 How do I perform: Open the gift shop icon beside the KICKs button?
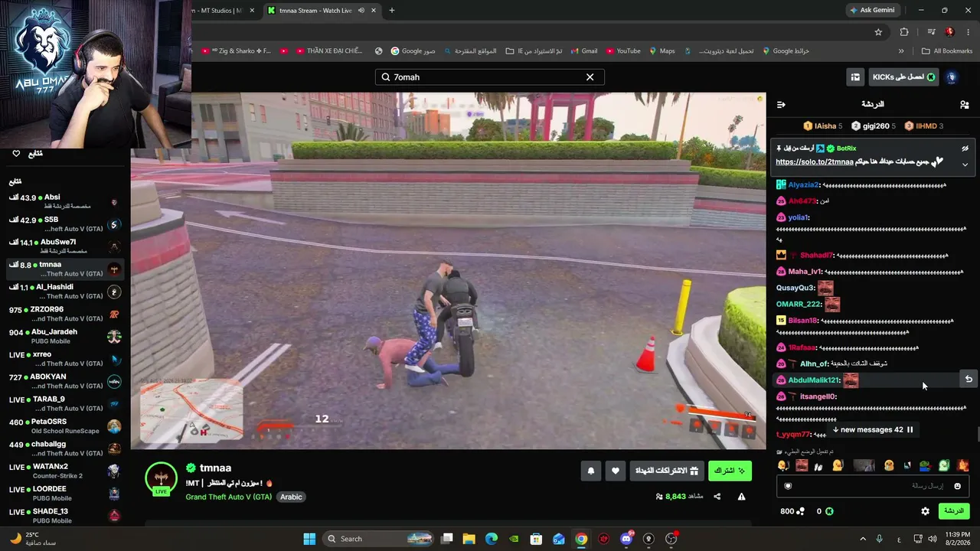[855, 77]
